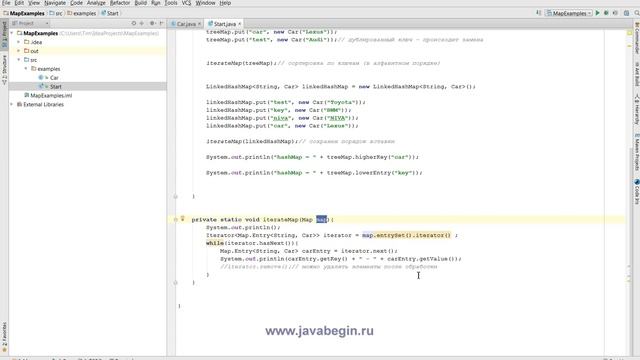Viewport: 640px width, 360px height.
Task: Open the Commander tool window on right stripe
Action: (x=636, y=38)
